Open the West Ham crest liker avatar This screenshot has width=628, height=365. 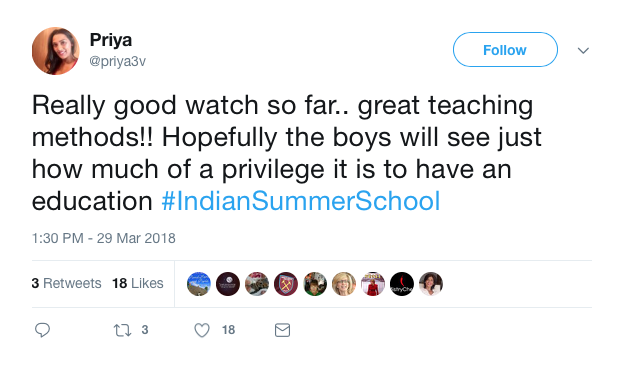286,284
